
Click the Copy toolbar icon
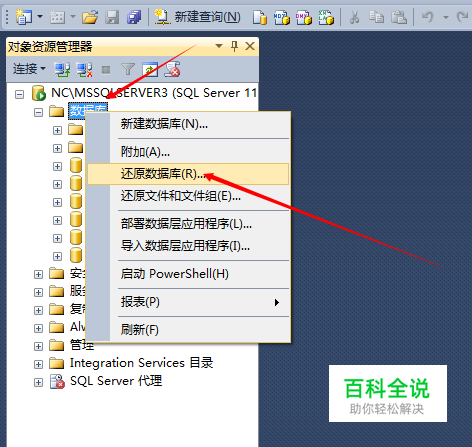(377, 17)
